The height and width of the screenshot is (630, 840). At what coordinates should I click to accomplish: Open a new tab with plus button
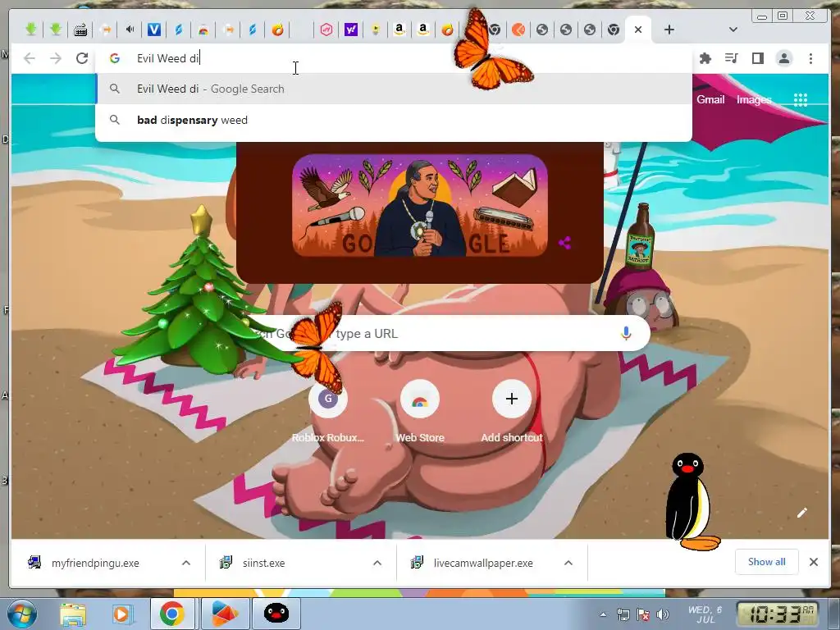[669, 30]
